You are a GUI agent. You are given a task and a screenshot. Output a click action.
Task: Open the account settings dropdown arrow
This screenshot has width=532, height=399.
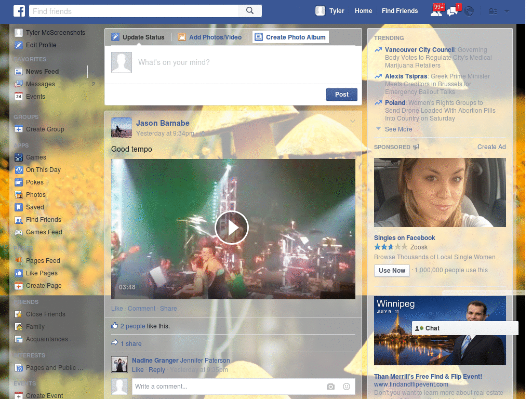click(x=507, y=10)
